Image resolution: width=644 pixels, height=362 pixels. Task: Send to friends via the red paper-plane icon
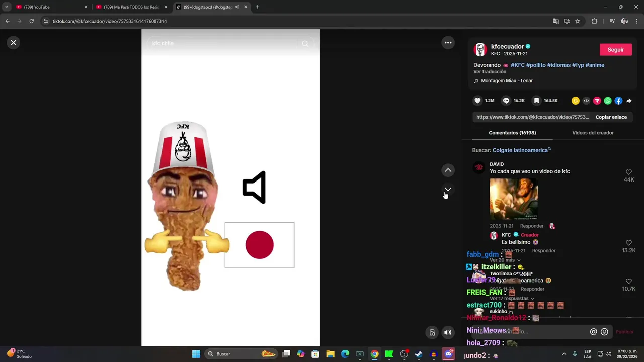(x=597, y=101)
